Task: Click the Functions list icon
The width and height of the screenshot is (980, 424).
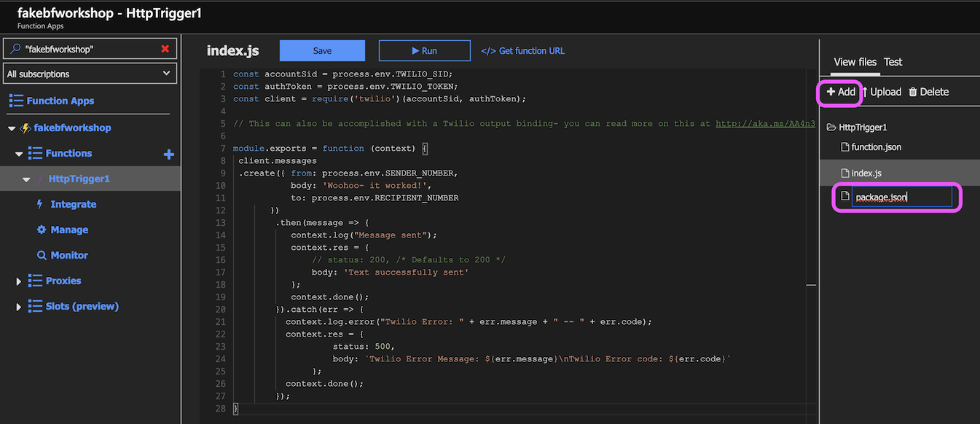Action: coord(35,153)
